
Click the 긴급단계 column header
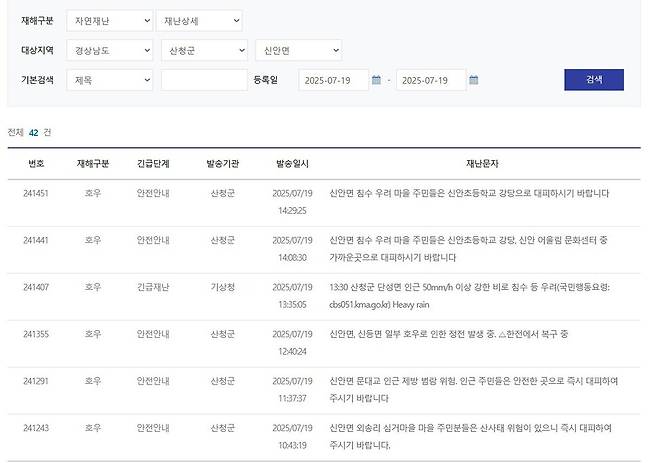coord(153,164)
